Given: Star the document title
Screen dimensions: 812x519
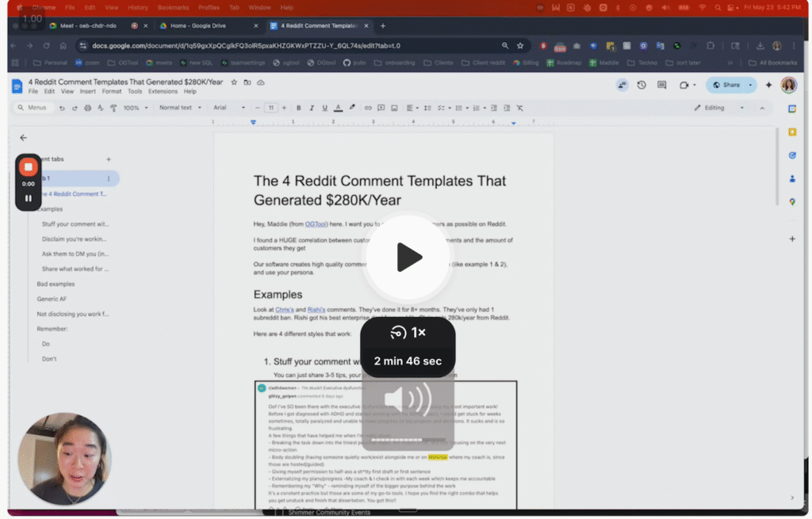Looking at the screenshot, I should [234, 82].
